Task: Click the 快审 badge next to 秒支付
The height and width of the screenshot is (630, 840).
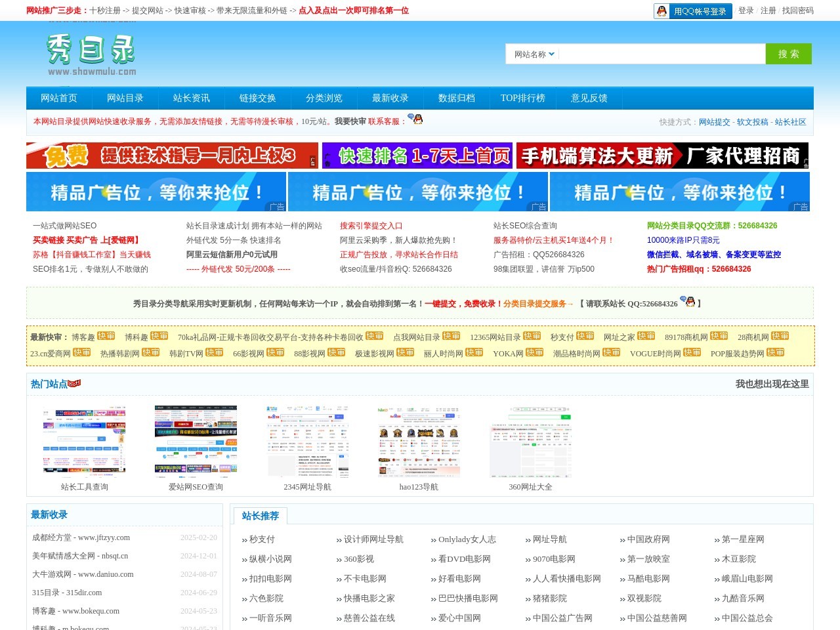Action: (x=585, y=336)
